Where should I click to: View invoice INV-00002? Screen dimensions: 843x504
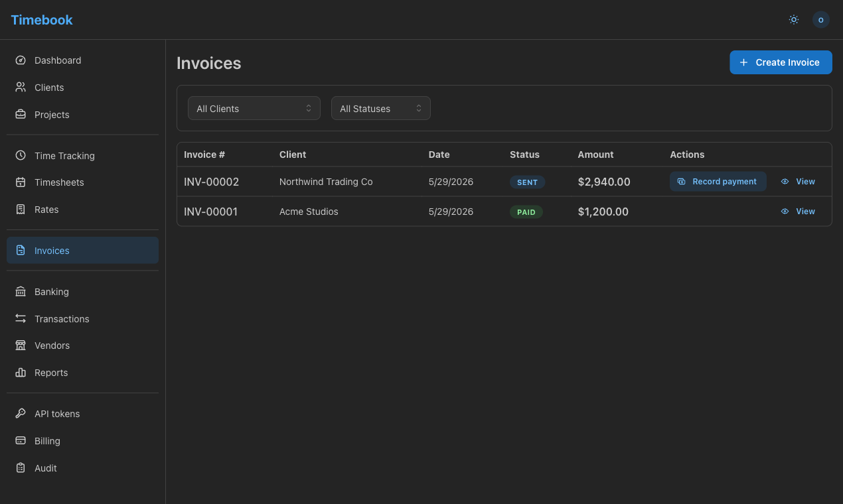[799, 182]
